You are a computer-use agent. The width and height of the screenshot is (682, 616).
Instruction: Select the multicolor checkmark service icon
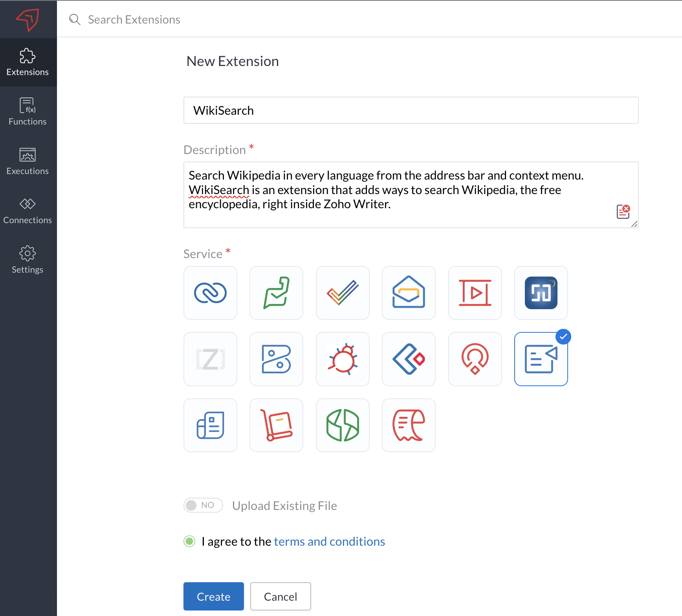point(343,293)
